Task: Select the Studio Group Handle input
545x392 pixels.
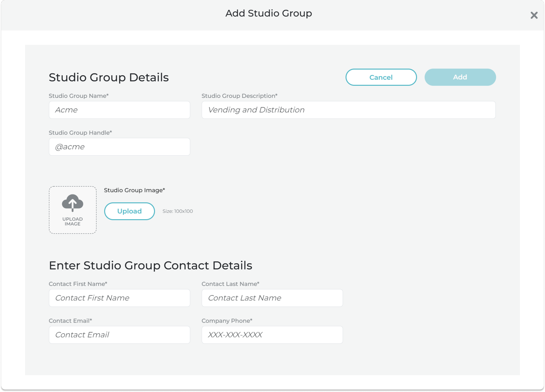Action: click(x=119, y=147)
